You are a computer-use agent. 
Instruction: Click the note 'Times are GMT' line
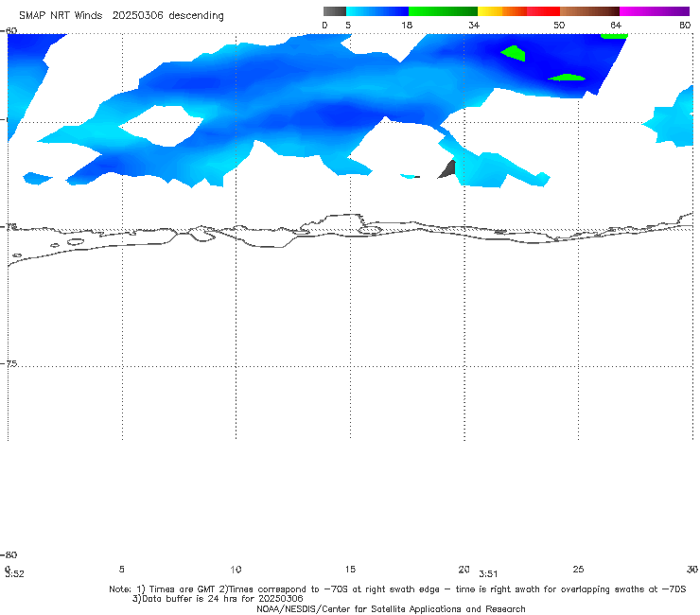pyautogui.click(x=397, y=589)
